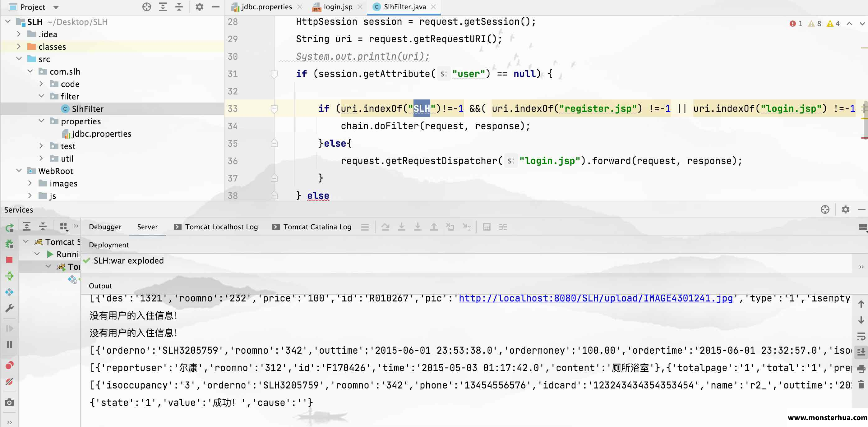
Task: Open Evaluate Expression calculator icon
Action: [x=487, y=227]
